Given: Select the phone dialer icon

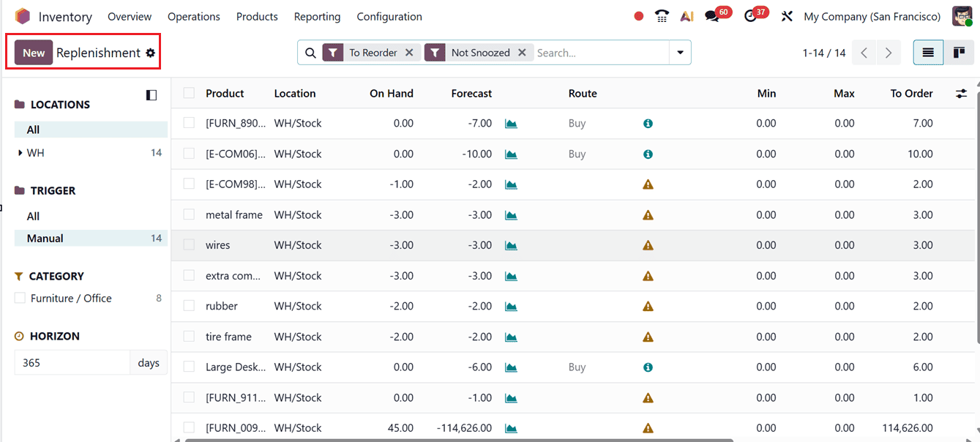Looking at the screenshot, I should coord(662,15).
